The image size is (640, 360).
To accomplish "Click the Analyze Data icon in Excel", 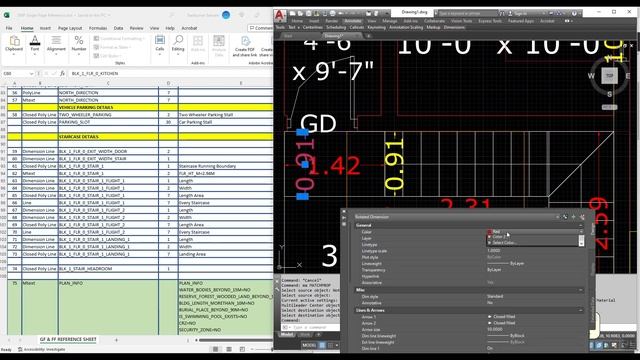I will click(219, 40).
